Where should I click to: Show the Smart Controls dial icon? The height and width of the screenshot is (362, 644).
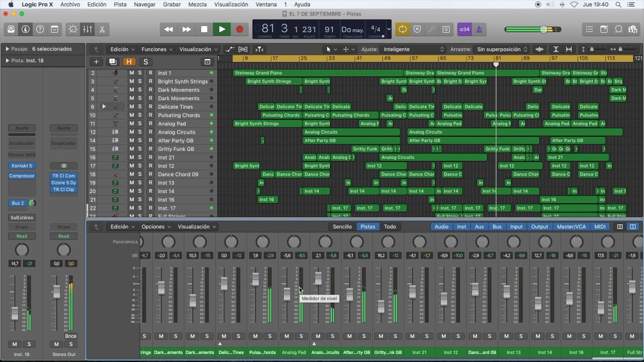point(73,29)
